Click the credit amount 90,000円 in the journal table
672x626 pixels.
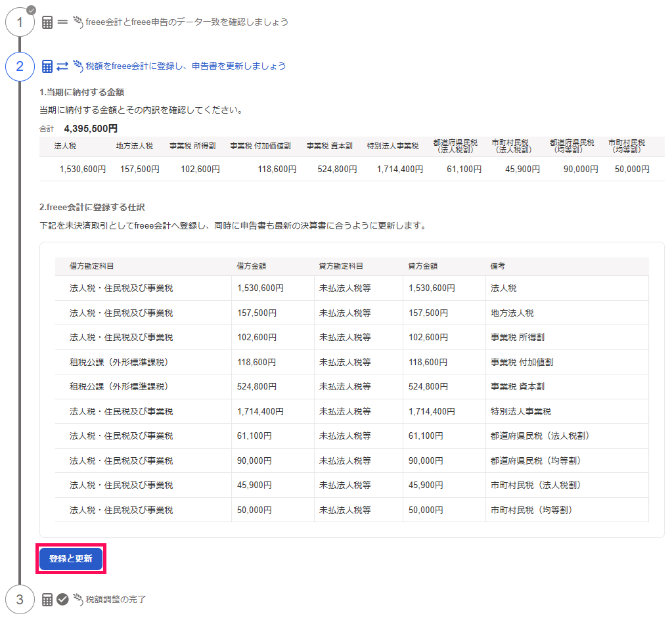[x=426, y=461]
